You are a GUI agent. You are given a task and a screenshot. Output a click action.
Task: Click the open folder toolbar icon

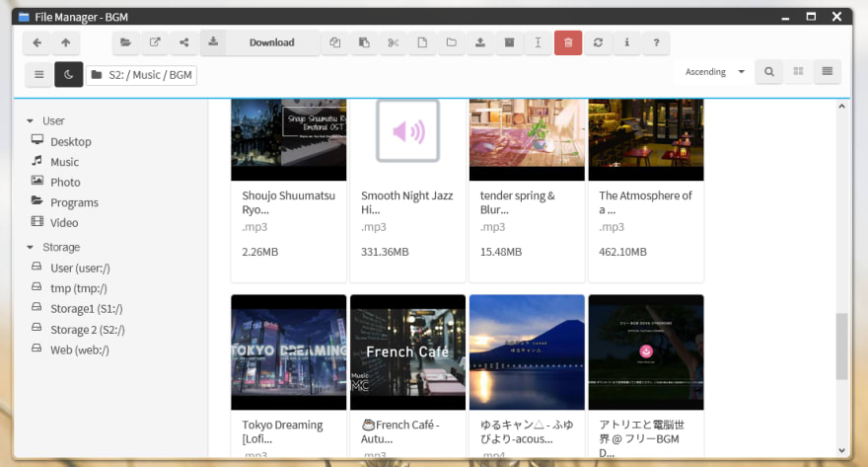(125, 42)
